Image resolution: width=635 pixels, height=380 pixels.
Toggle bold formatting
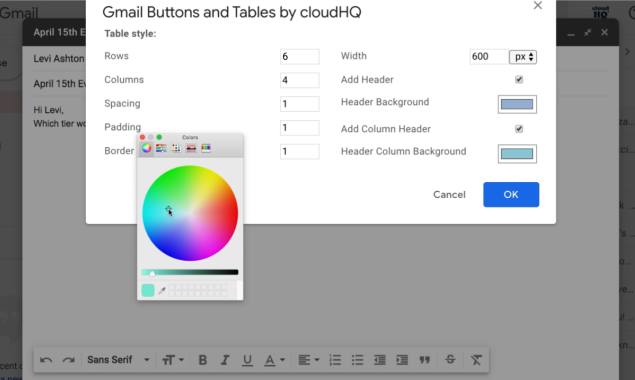[x=202, y=360]
